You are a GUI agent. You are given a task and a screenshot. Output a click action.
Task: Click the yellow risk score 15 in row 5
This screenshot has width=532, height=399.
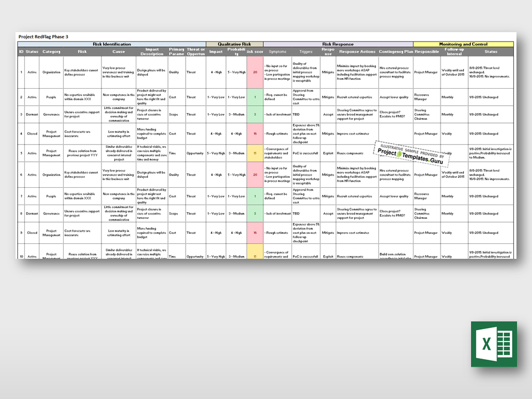pos(255,154)
